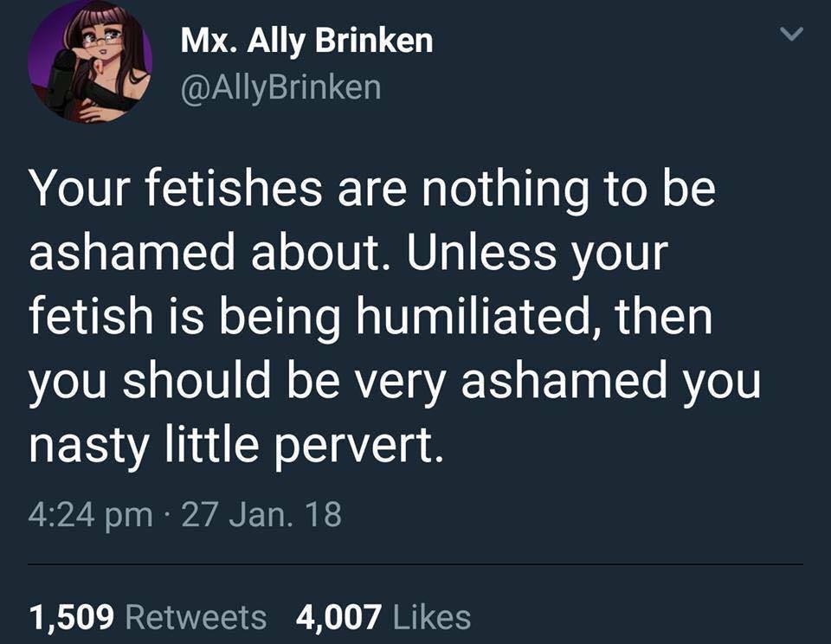View the list of 1,509 Retweets
The width and height of the screenshot is (831, 644).
point(148,617)
